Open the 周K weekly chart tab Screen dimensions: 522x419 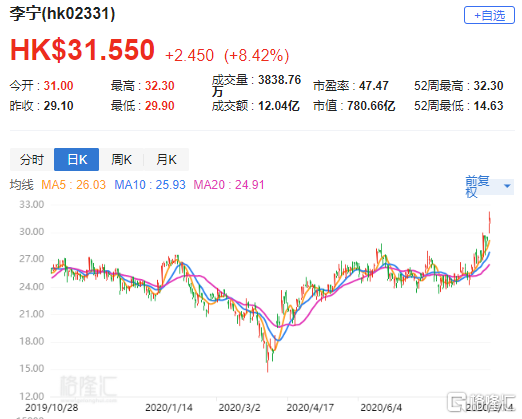point(121,160)
